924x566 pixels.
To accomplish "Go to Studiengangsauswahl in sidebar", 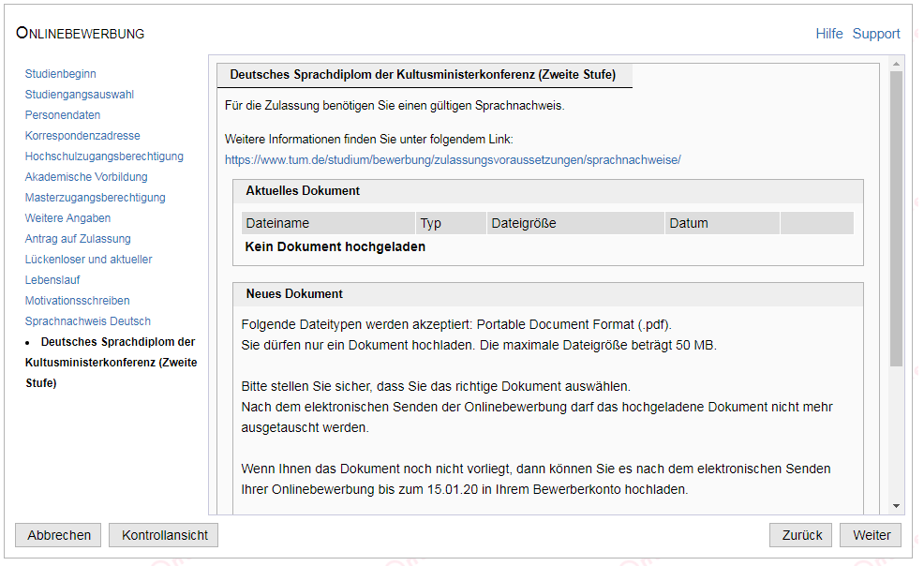I will tap(79, 95).
